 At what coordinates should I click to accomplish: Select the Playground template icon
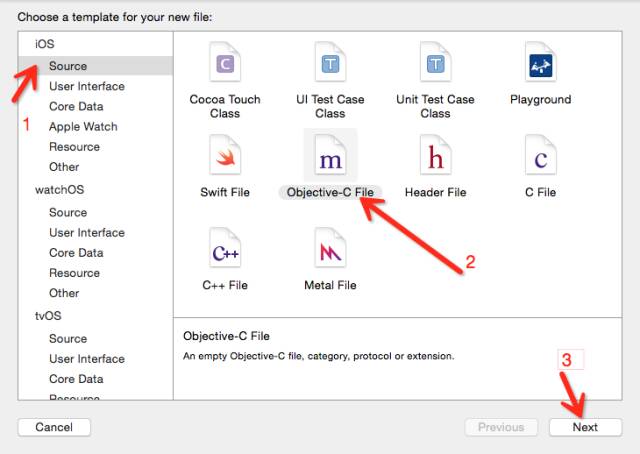pyautogui.click(x=541, y=62)
